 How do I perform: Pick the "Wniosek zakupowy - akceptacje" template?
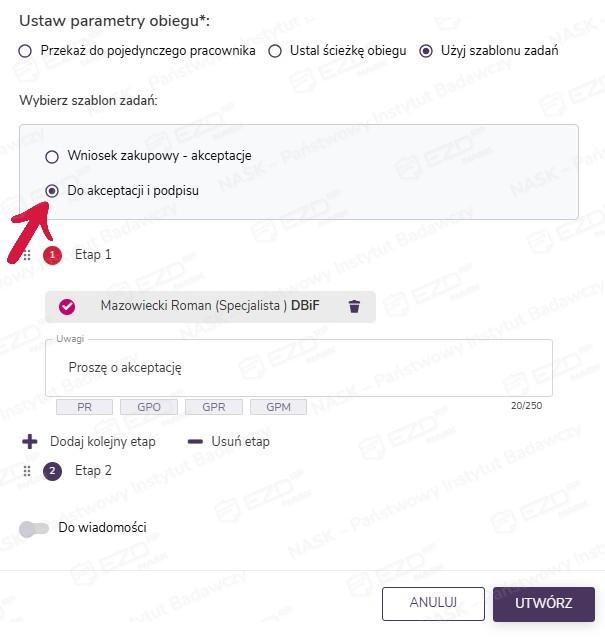[x=52, y=156]
